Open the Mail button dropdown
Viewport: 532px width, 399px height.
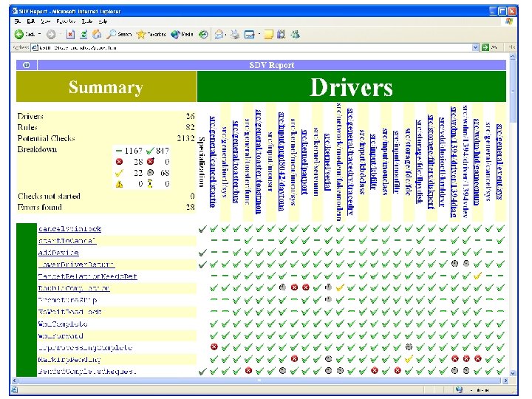[x=224, y=34]
